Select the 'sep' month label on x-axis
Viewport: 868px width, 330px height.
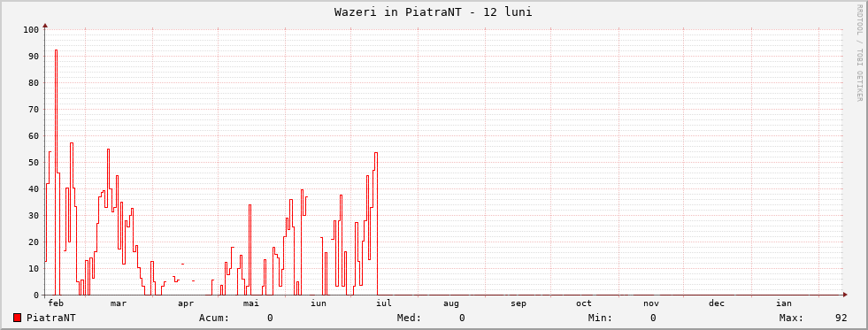(x=518, y=303)
